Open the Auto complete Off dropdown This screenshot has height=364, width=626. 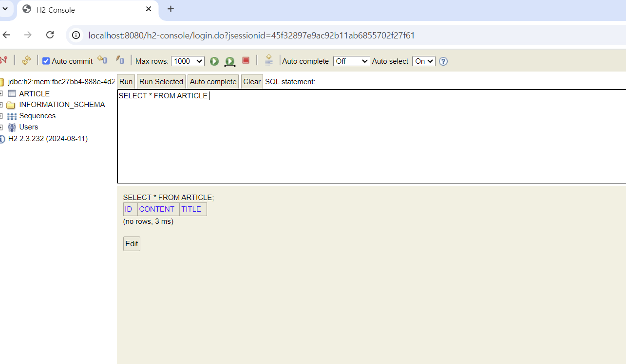point(352,61)
